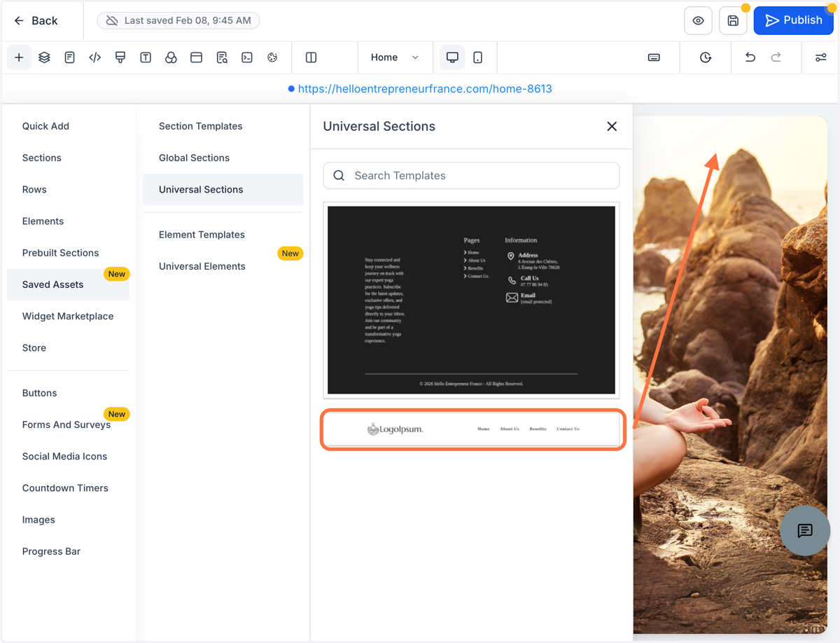
Task: Click the Last saved status pill
Action: point(178,21)
